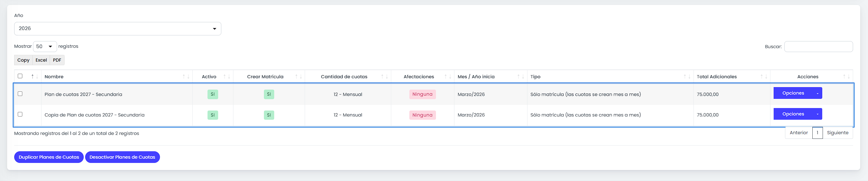
Task: Go to the Anterior page
Action: [x=799, y=133]
